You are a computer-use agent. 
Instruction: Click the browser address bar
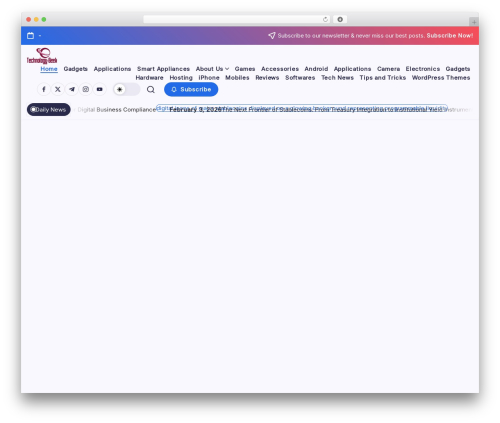(237, 19)
